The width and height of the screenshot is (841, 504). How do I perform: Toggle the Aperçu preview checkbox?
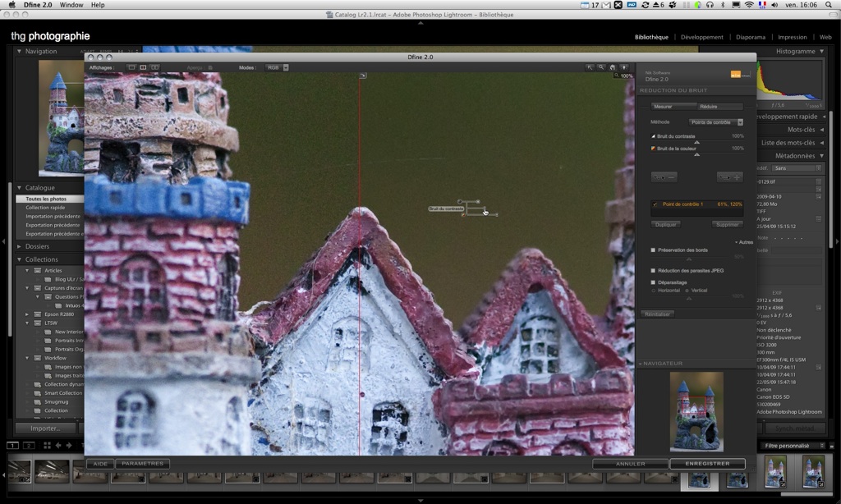pyautogui.click(x=210, y=68)
